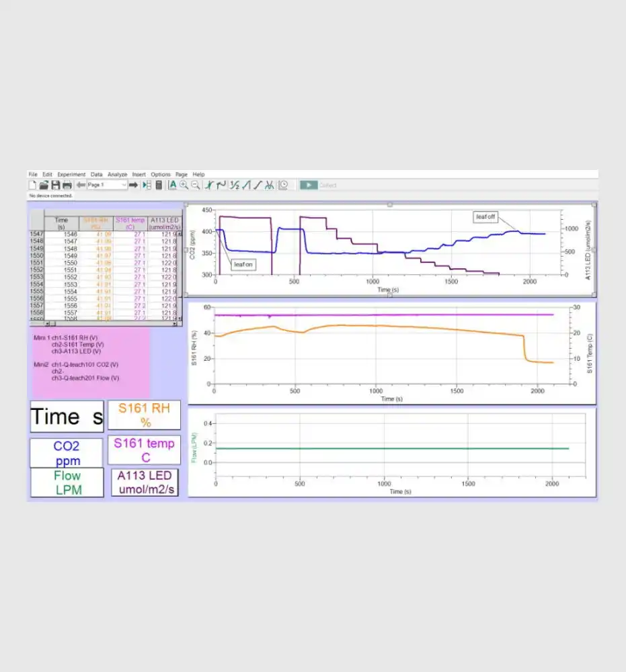Select the Zoom Out magnifier tool

point(195,185)
